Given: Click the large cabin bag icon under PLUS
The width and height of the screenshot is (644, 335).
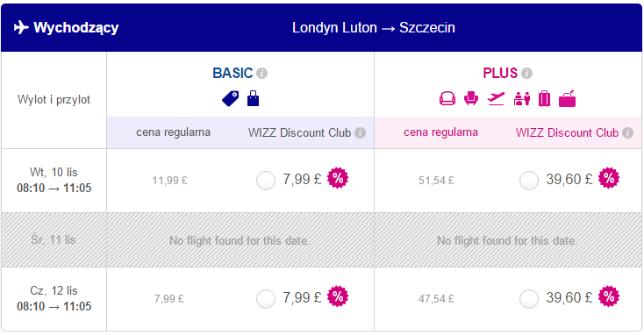Looking at the screenshot, I should click(x=567, y=98).
